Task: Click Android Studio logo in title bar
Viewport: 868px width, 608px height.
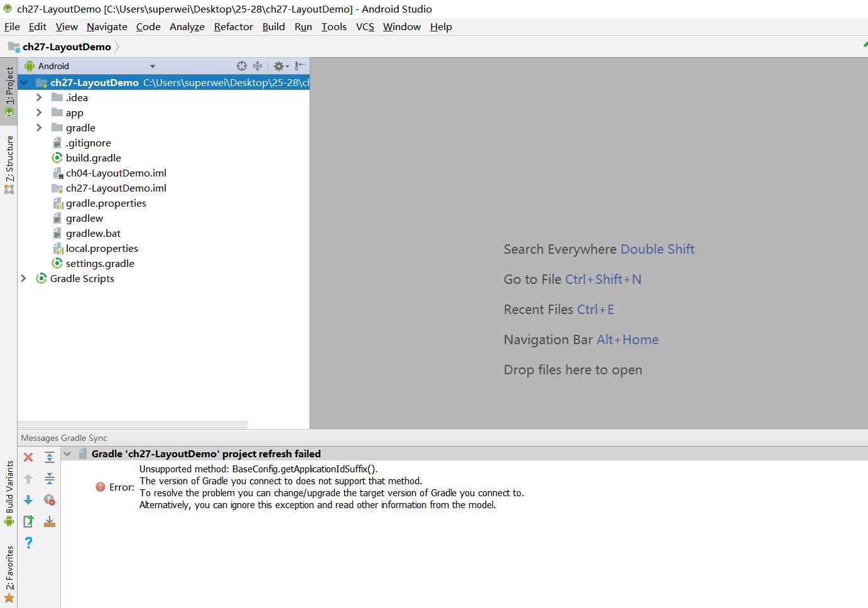Action: pyautogui.click(x=8, y=9)
